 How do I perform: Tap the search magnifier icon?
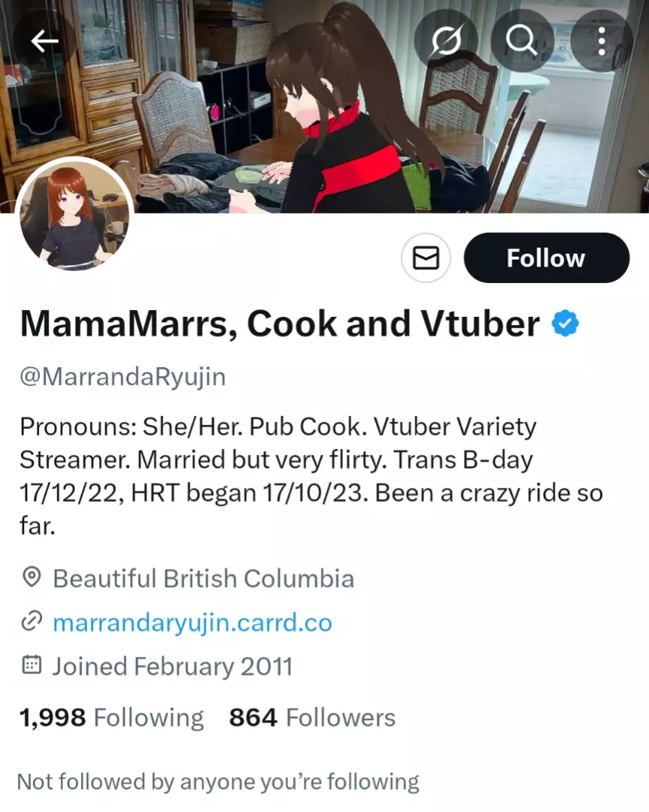(x=522, y=41)
